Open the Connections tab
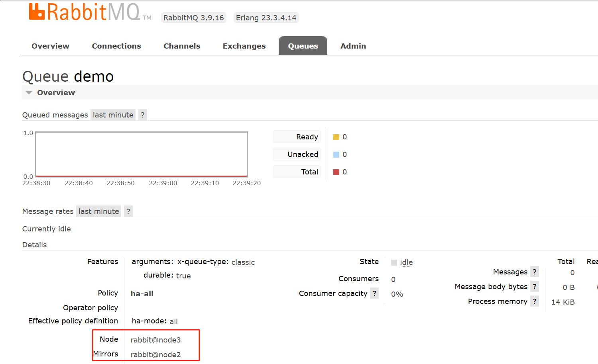This screenshot has width=598, height=364. pyautogui.click(x=116, y=46)
